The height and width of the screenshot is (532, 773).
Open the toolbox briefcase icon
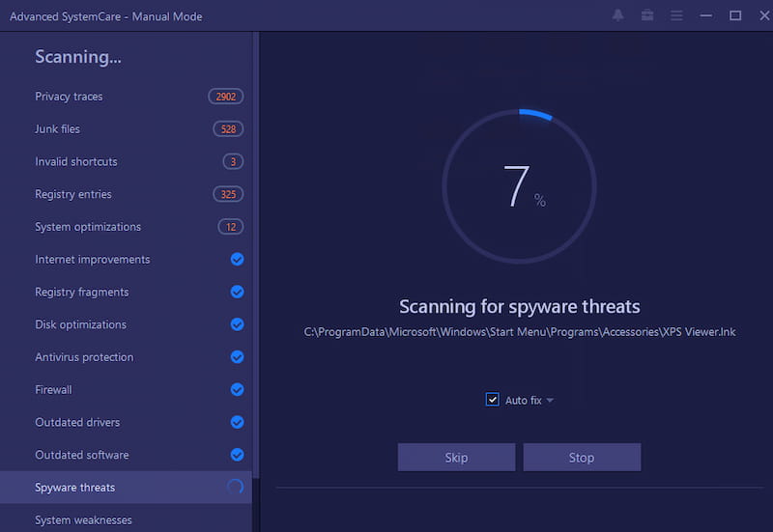tap(647, 15)
